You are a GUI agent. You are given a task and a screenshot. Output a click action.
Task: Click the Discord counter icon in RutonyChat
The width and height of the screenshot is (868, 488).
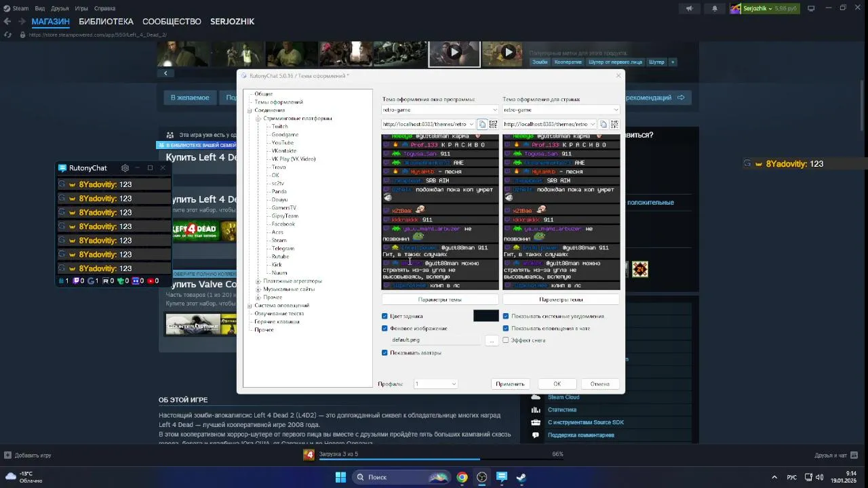point(136,281)
